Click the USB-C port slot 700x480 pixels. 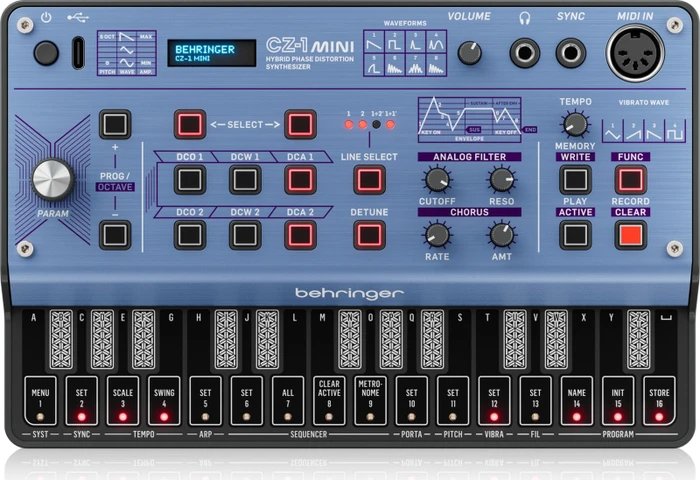click(78, 53)
